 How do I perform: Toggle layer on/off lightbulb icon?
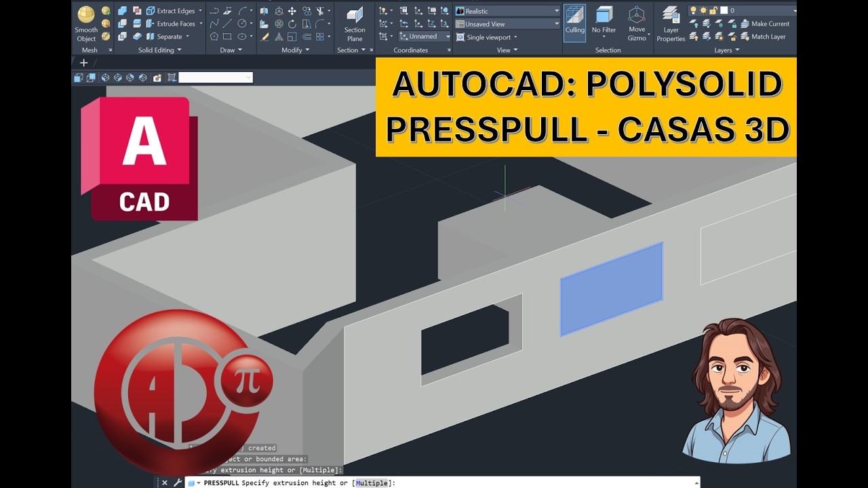[x=694, y=11]
